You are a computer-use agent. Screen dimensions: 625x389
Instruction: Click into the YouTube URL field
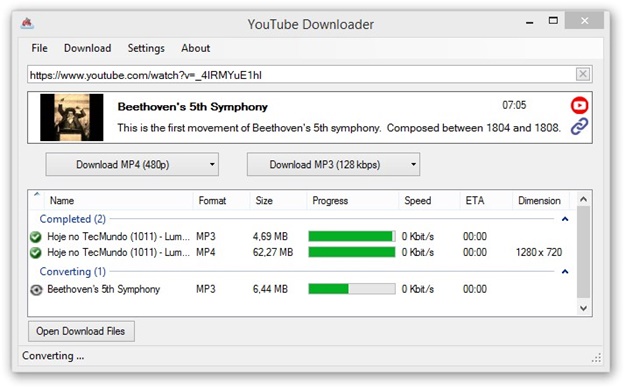[x=301, y=75]
